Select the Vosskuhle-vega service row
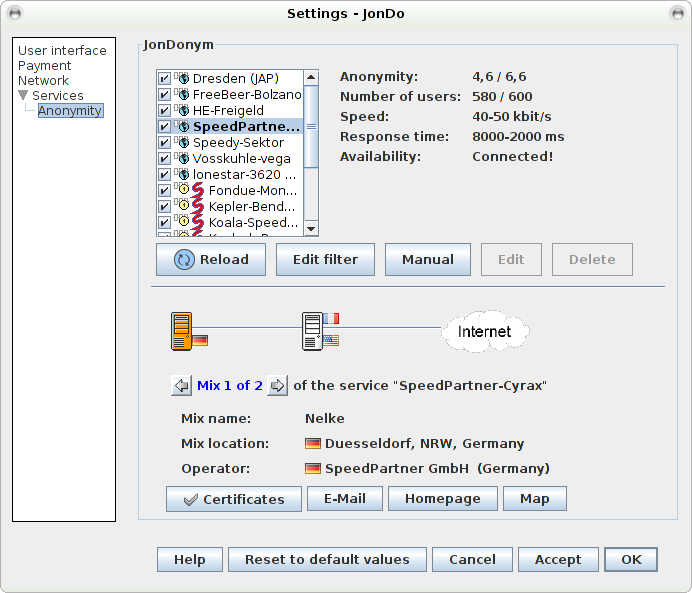This screenshot has width=692, height=593. point(230,158)
